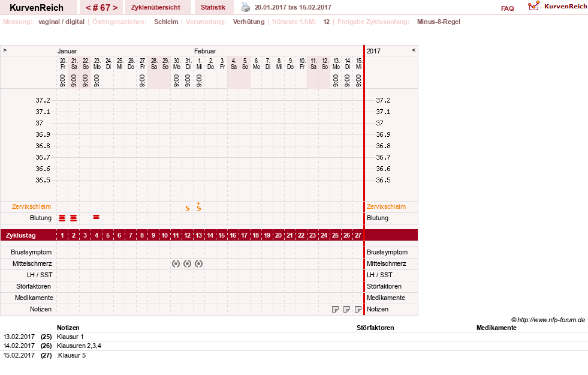Click the Zervixschleim row label on left
This screenshot has width=588, height=375.
tap(32, 206)
